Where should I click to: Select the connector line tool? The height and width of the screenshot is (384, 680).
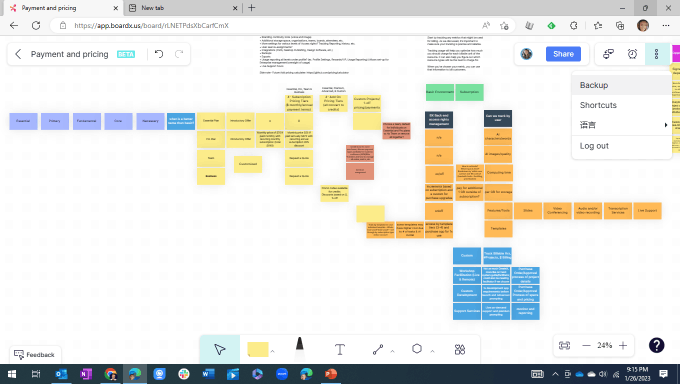378,349
